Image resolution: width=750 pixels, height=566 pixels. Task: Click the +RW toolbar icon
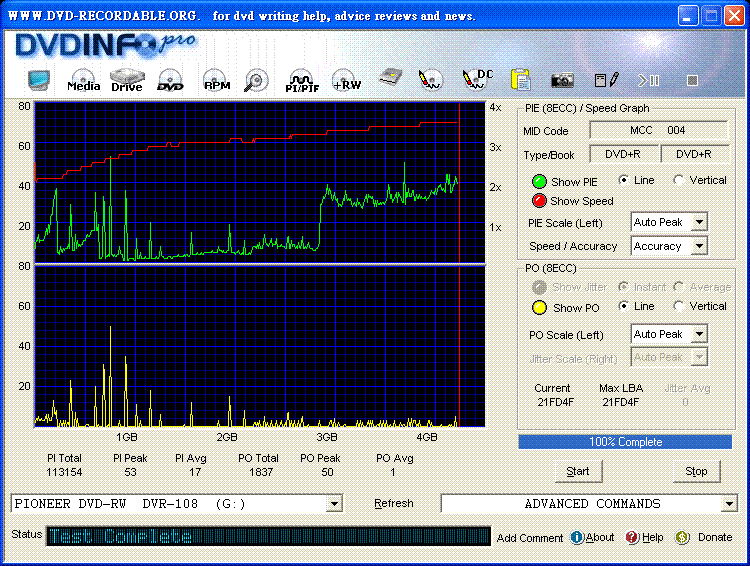(346, 80)
